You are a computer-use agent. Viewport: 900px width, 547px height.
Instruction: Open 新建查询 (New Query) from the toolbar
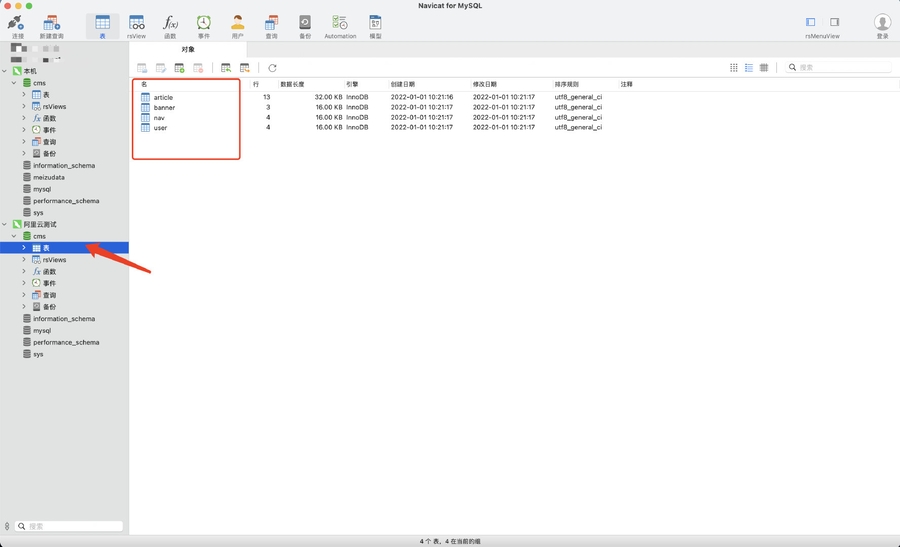click(x=51, y=24)
